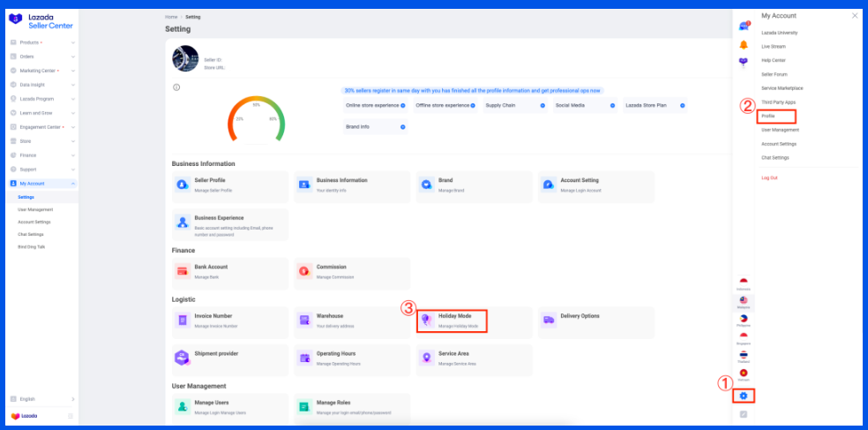Viewport: 868px width, 430px height.
Task: Toggle the Online store experience indicator
Action: coord(403,105)
